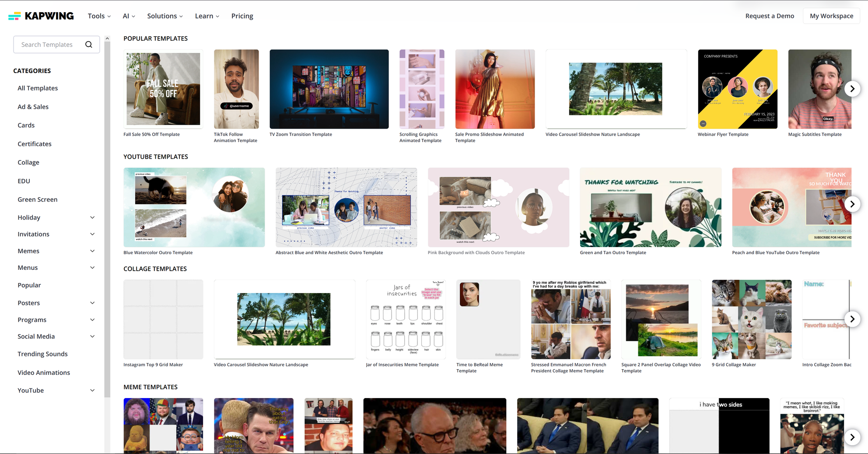Viewport: 868px width, 454px height.
Task: Focus the Search Templates field
Action: point(48,45)
